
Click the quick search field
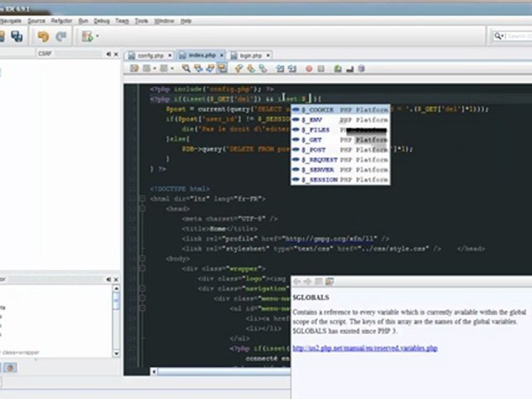tap(513, 36)
